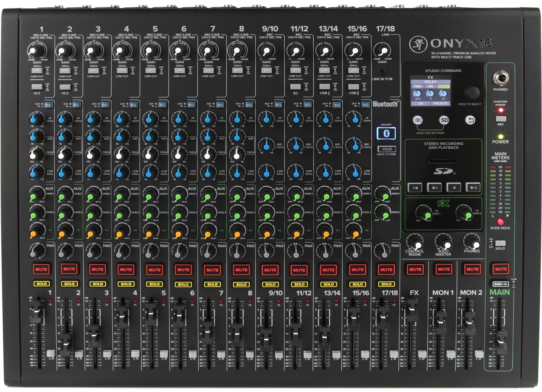The width and height of the screenshot is (542, 392).
Task: Mute channel 9/10
Action: [x=270, y=270]
